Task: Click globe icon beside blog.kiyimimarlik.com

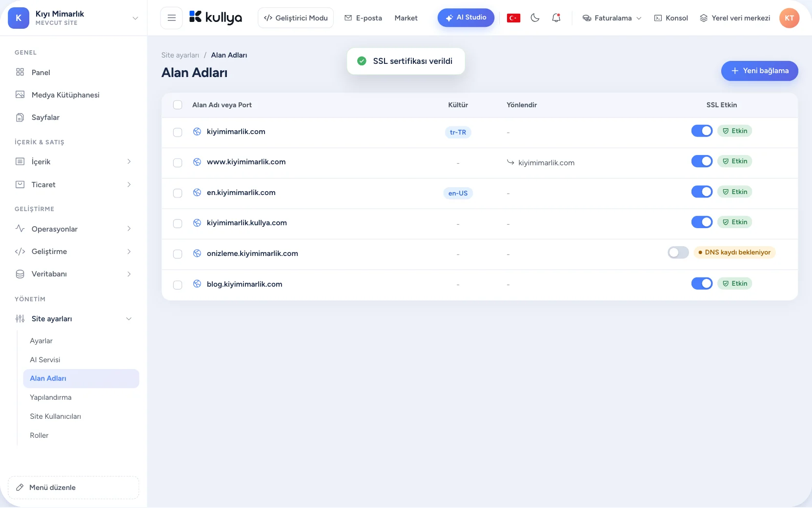Action: point(197,284)
